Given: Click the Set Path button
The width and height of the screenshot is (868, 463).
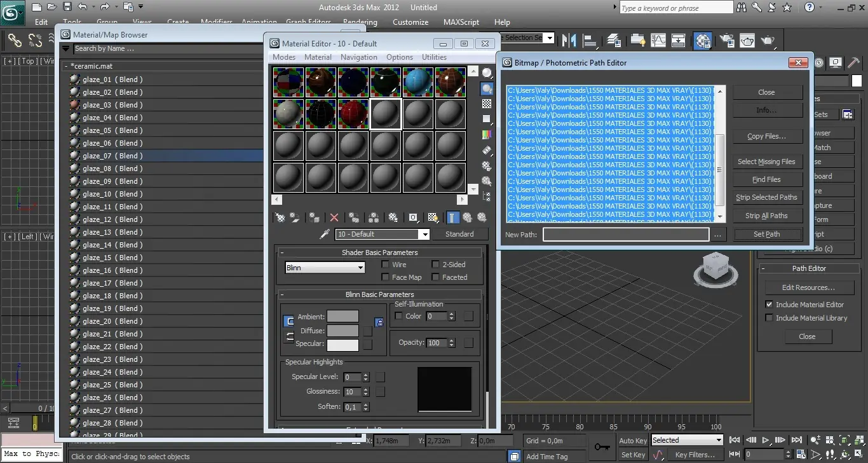Looking at the screenshot, I should pyautogui.click(x=766, y=234).
